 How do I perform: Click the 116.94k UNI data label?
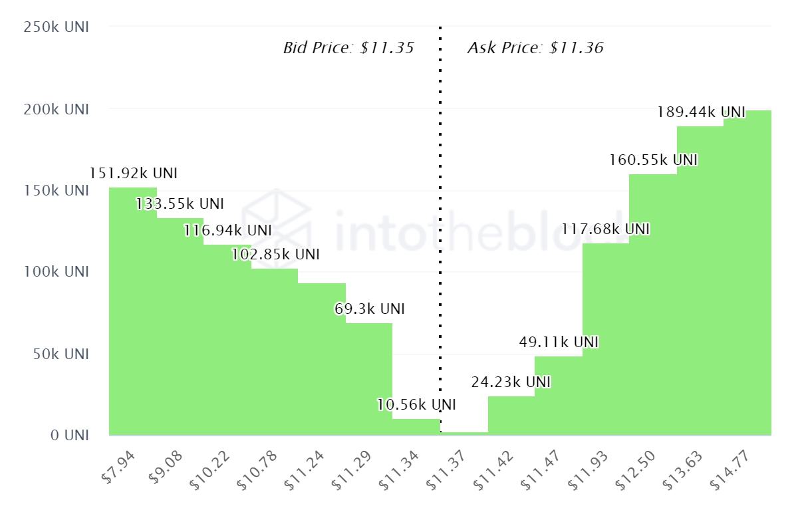227,231
